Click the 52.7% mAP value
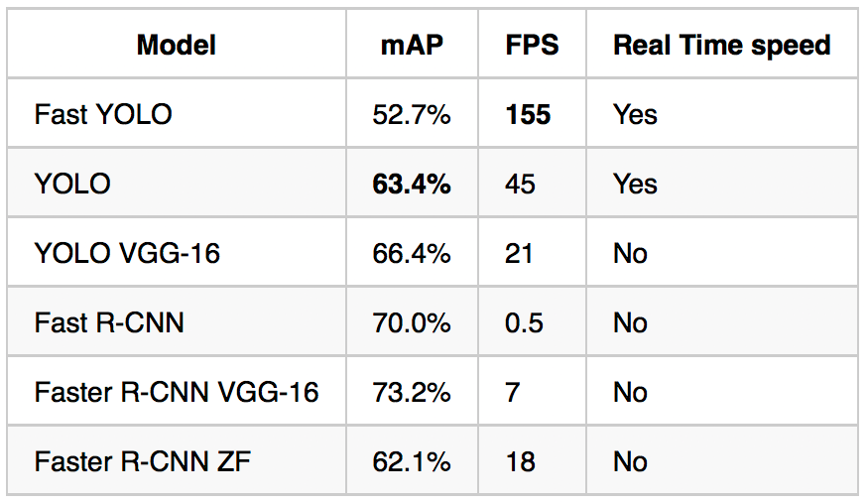 (412, 114)
